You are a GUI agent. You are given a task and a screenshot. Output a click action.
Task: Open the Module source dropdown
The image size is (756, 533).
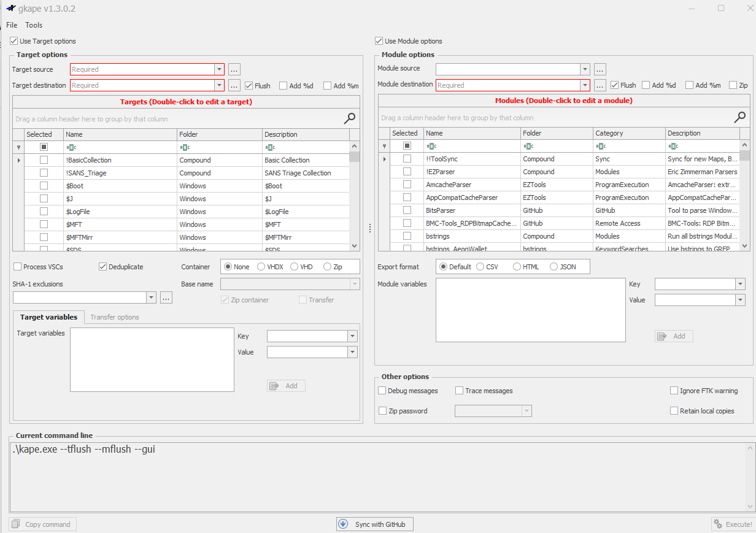coord(585,69)
